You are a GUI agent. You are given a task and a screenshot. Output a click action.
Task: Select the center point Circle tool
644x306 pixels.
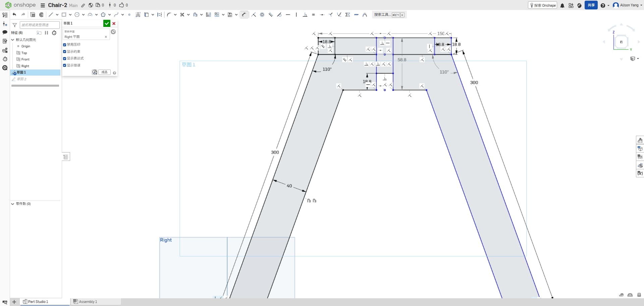click(77, 14)
